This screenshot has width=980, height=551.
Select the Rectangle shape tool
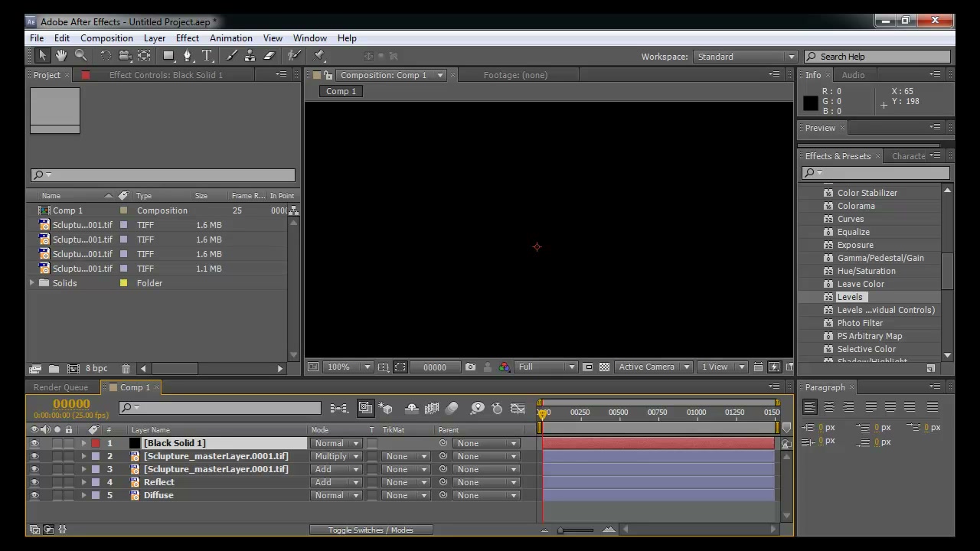(x=168, y=56)
